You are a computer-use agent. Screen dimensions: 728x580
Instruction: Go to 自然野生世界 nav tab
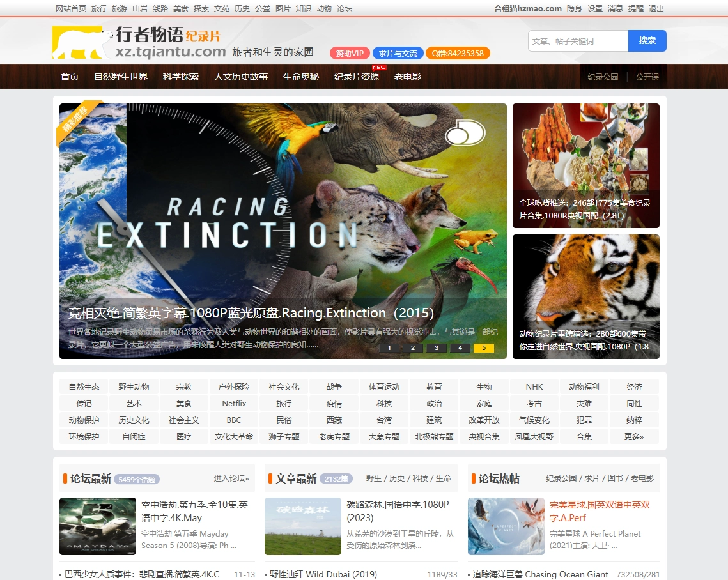point(121,77)
